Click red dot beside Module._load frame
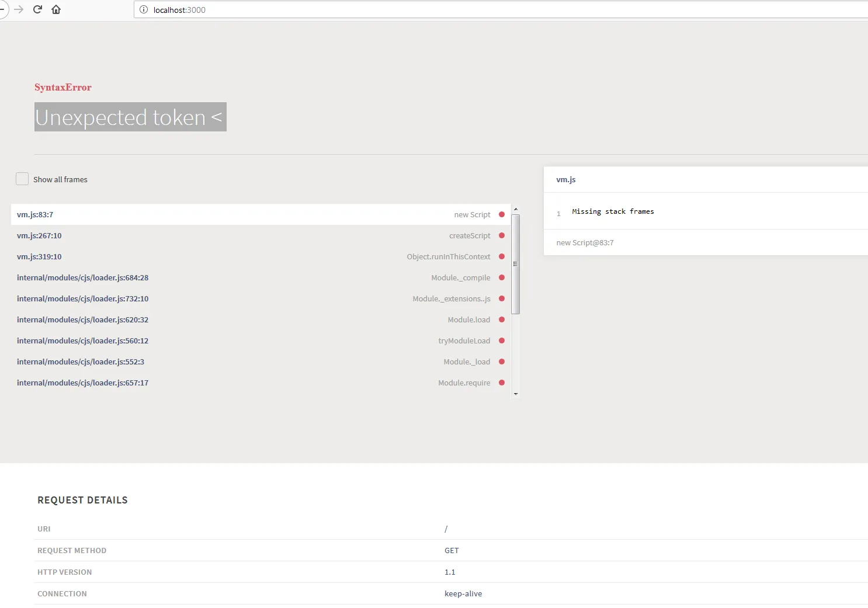Image resolution: width=868 pixels, height=608 pixels. tap(502, 362)
